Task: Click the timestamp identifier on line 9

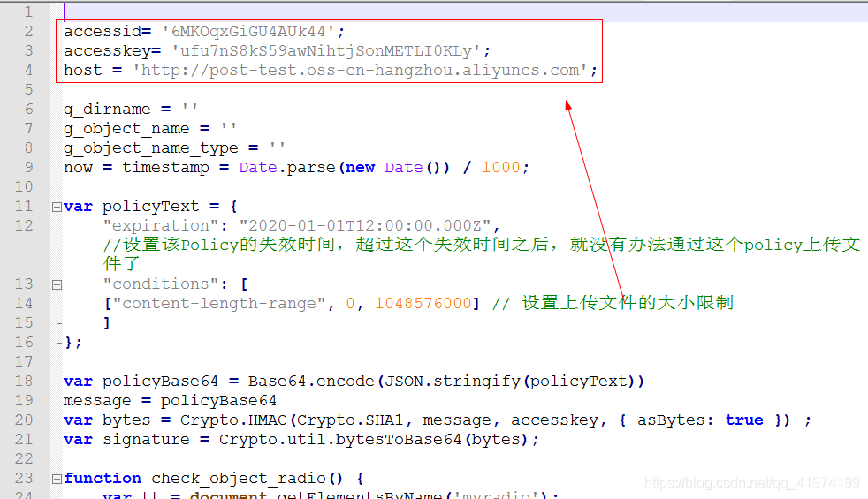Action: coord(165,167)
